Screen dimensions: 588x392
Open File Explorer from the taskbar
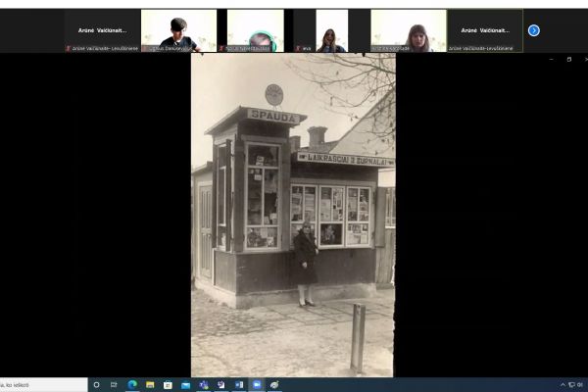click(150, 385)
